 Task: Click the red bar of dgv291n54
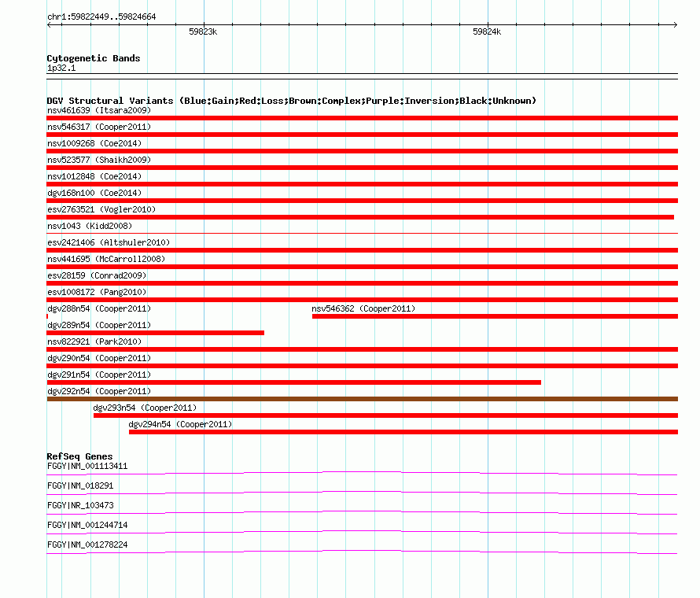coord(293,382)
